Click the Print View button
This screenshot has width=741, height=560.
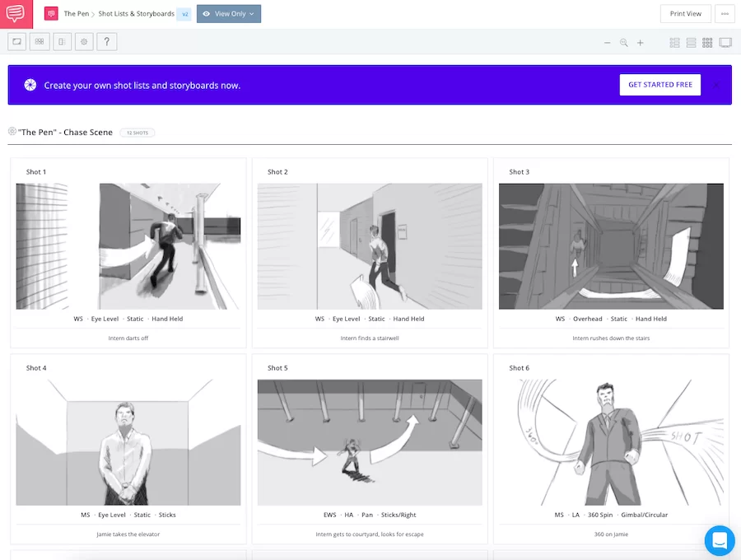tap(685, 14)
